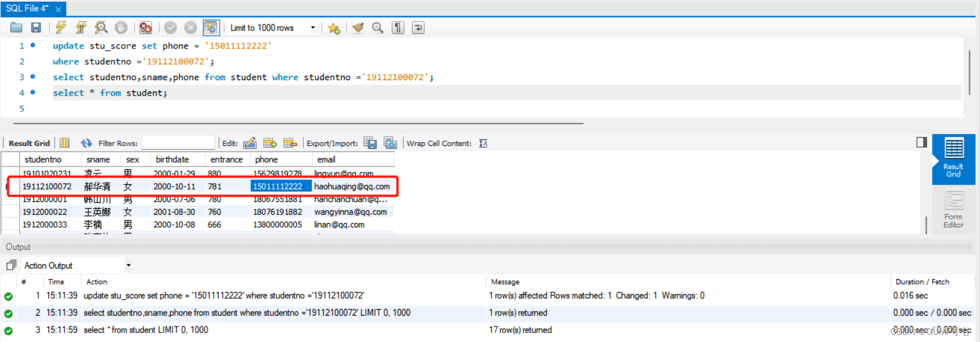The width and height of the screenshot is (980, 342).
Task: Select phone cell 15011112222
Action: pyautogui.click(x=281, y=187)
